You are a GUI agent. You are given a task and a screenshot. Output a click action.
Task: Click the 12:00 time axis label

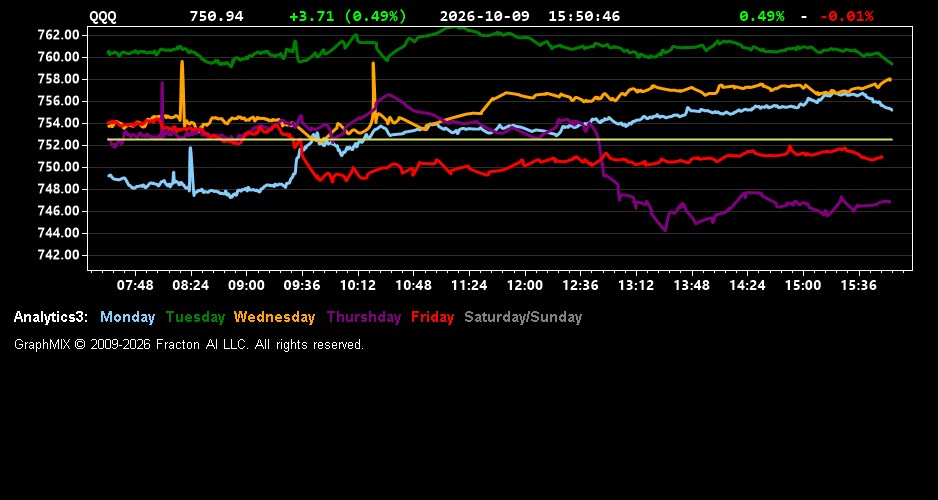(525, 285)
